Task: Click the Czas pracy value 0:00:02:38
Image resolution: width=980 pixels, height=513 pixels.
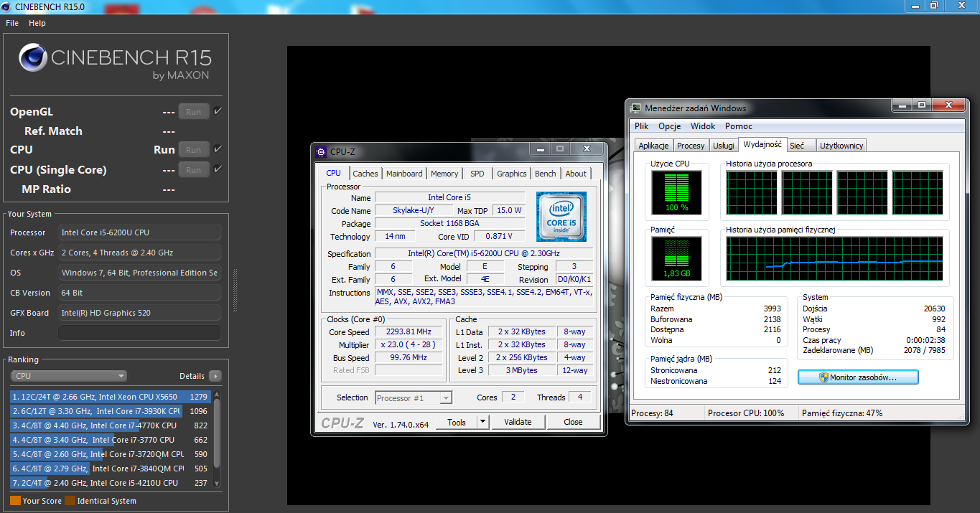Action: pos(925,340)
